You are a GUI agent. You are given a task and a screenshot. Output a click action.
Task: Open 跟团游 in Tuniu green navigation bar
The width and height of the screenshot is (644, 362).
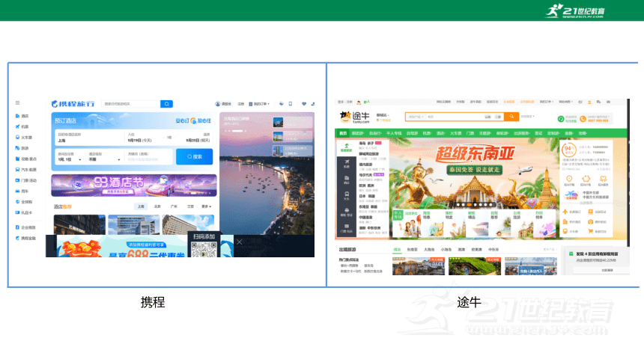pyautogui.click(x=358, y=133)
